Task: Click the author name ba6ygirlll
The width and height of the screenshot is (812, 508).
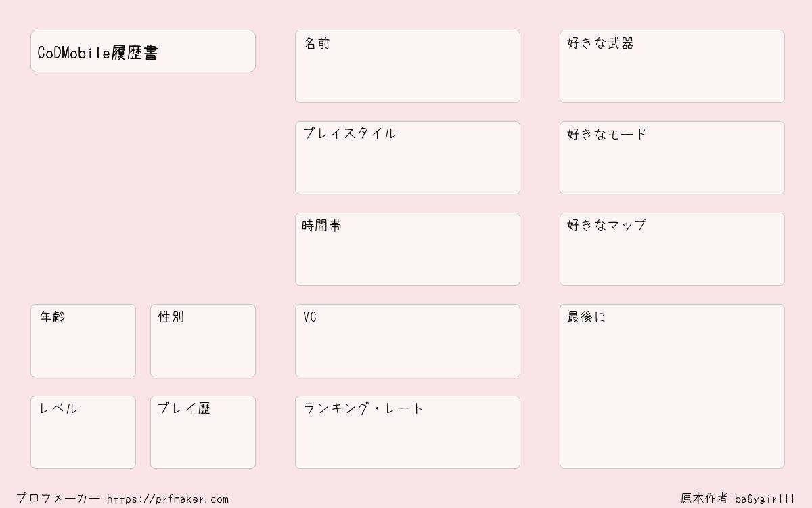Action: point(765,499)
